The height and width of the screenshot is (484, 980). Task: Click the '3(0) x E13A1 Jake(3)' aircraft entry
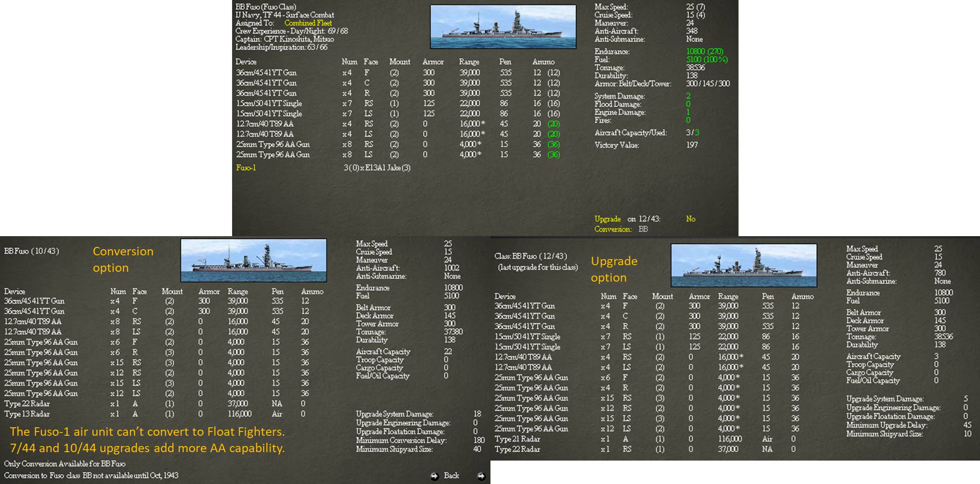pos(377,168)
